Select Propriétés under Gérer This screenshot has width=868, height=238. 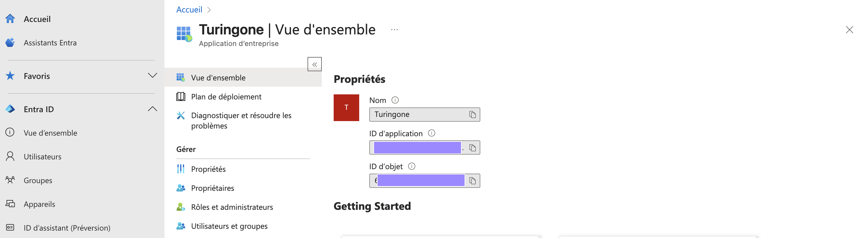[208, 169]
